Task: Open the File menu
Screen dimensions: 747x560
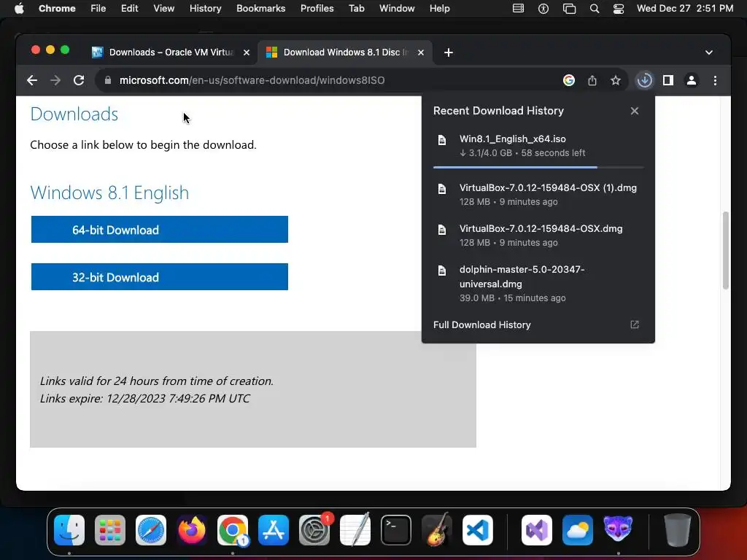Action: pos(98,9)
